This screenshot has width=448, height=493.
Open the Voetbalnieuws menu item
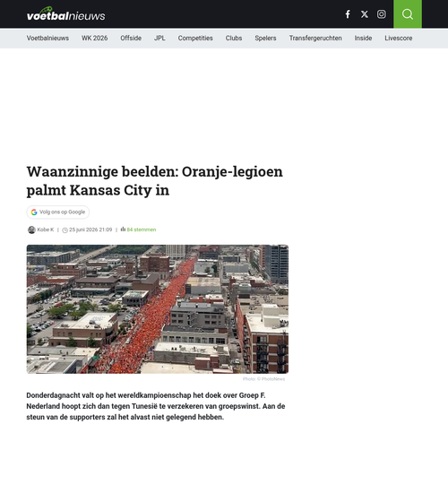point(47,38)
